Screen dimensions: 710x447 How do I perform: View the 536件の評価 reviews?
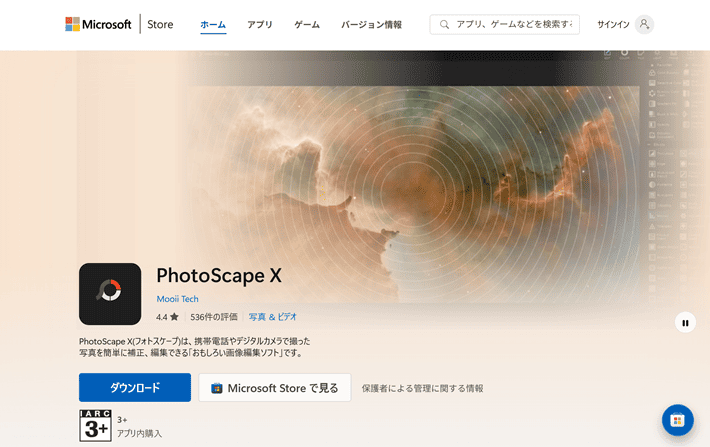coord(214,317)
